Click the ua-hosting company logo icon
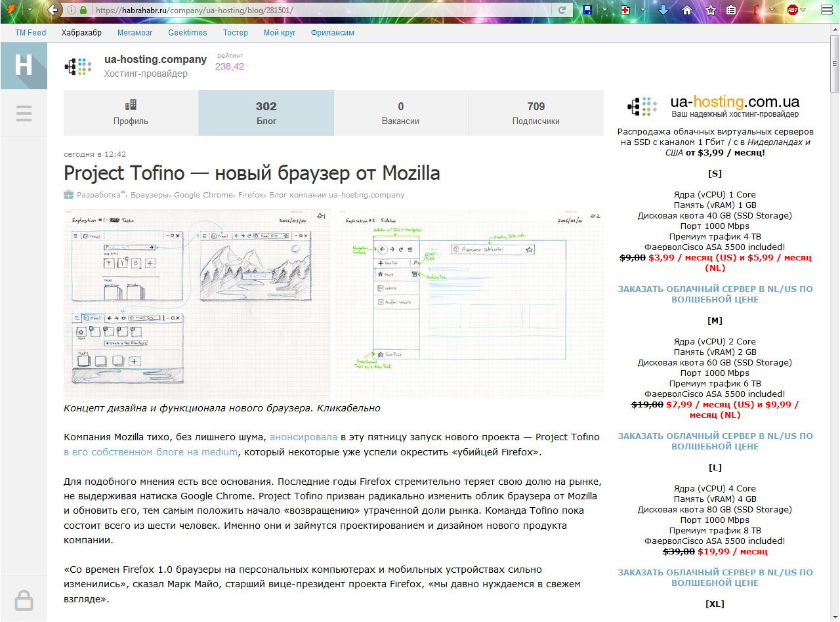Viewport: 840px width, 622px height. pos(79,67)
